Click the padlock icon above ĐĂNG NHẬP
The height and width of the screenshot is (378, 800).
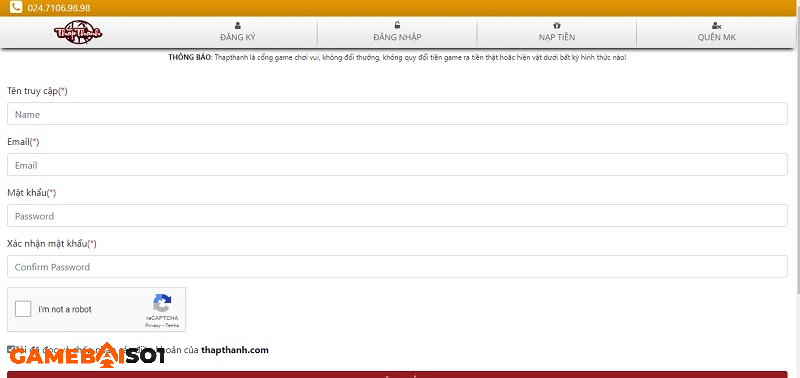(397, 25)
